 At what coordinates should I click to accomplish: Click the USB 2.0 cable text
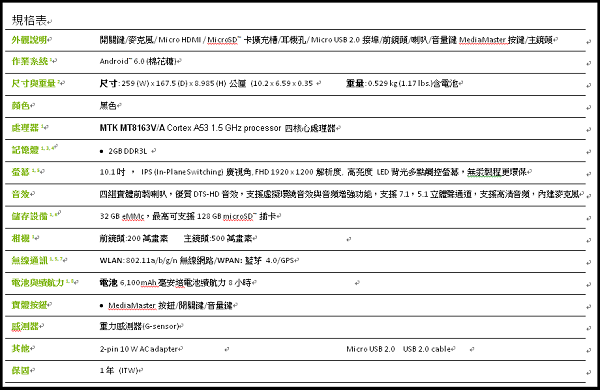coord(427,349)
